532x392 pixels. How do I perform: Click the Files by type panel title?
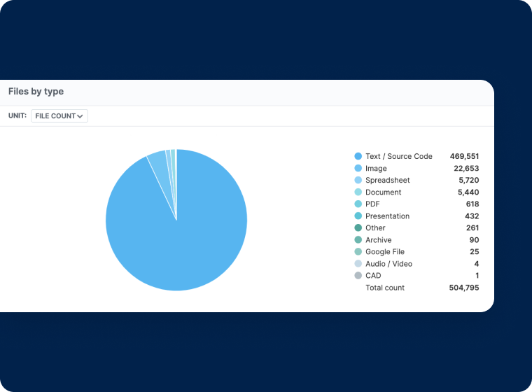click(36, 92)
